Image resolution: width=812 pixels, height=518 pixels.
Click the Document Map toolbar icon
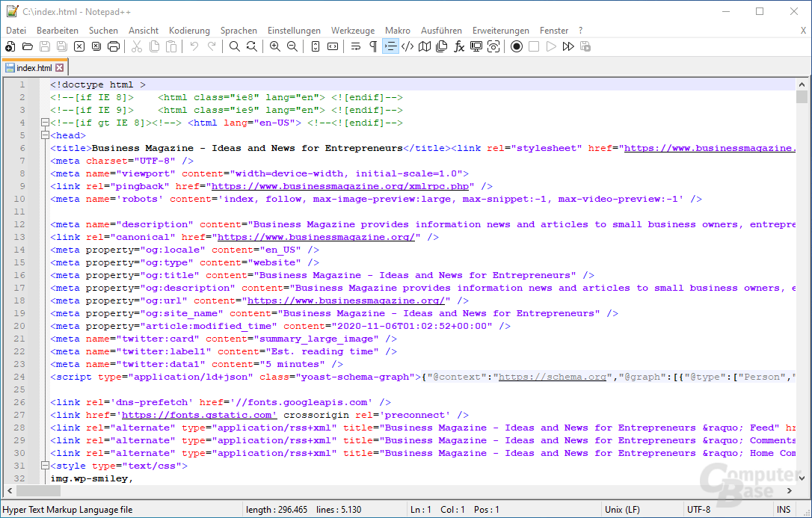tap(423, 46)
